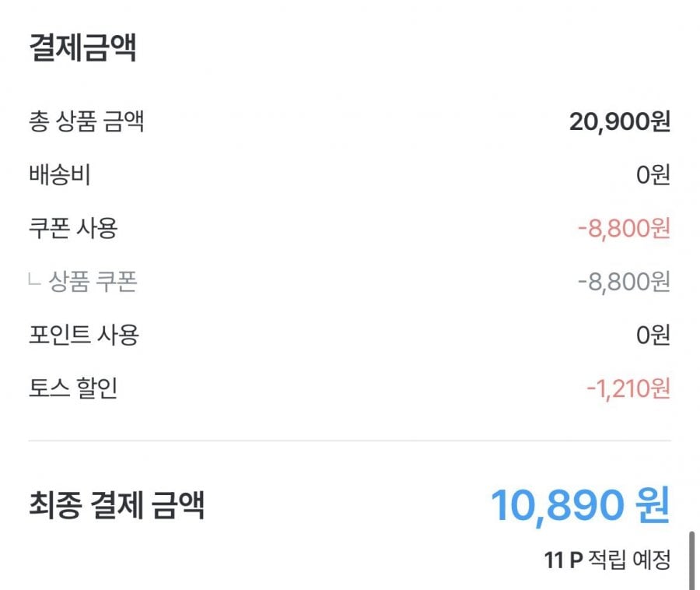Select the 상품 쿠폰 sub-item label

[x=93, y=282]
